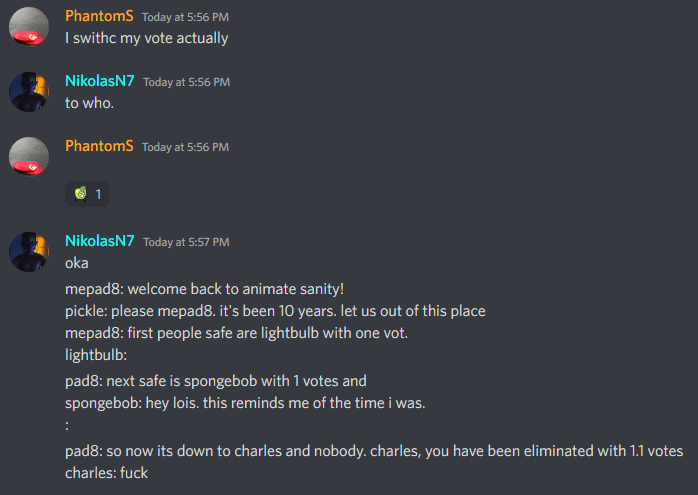
Task: Click PhantomS avatar above the emoji reaction
Action: click(30, 156)
